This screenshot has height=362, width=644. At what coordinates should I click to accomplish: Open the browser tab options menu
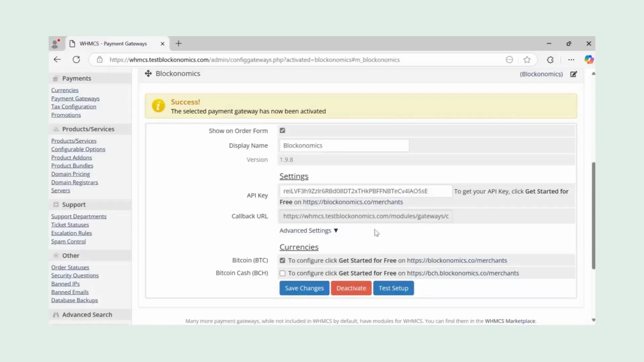point(113,43)
